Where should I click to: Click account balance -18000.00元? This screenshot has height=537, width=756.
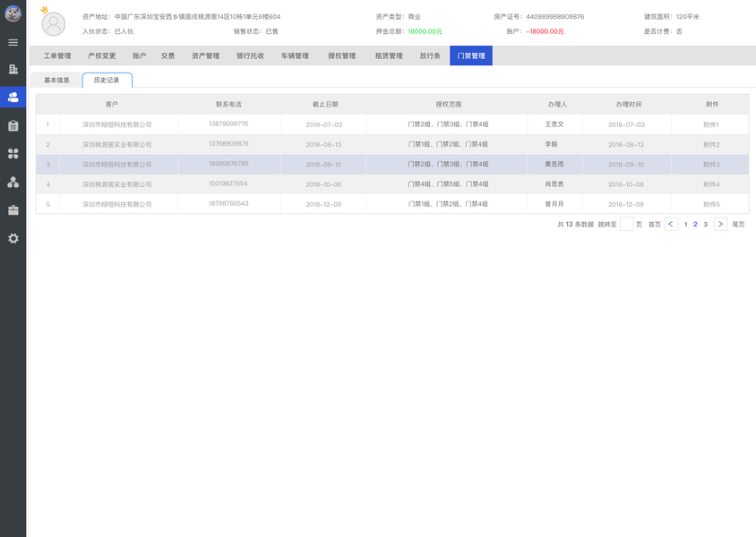tap(545, 31)
